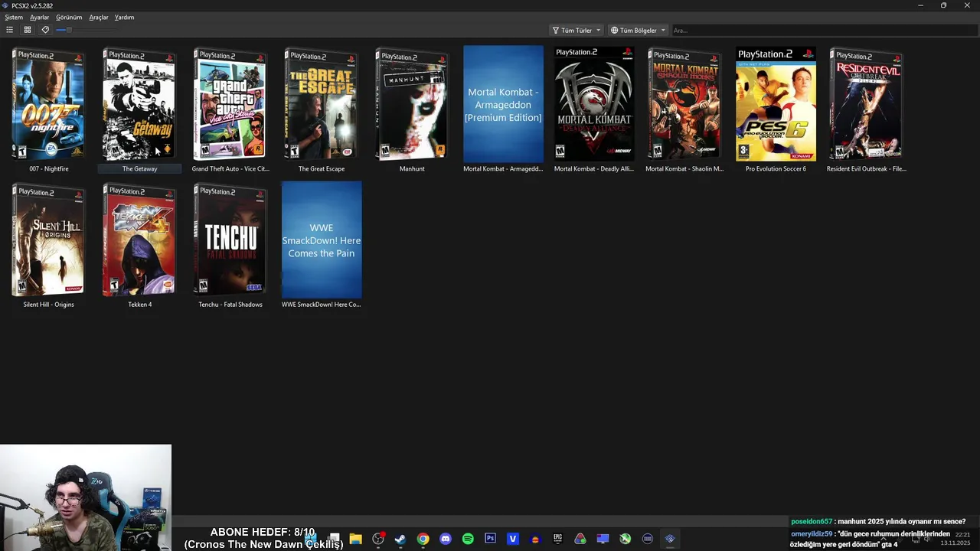This screenshot has height=551, width=980.
Task: Click the 'Tekken 4' title label
Action: [x=139, y=305]
